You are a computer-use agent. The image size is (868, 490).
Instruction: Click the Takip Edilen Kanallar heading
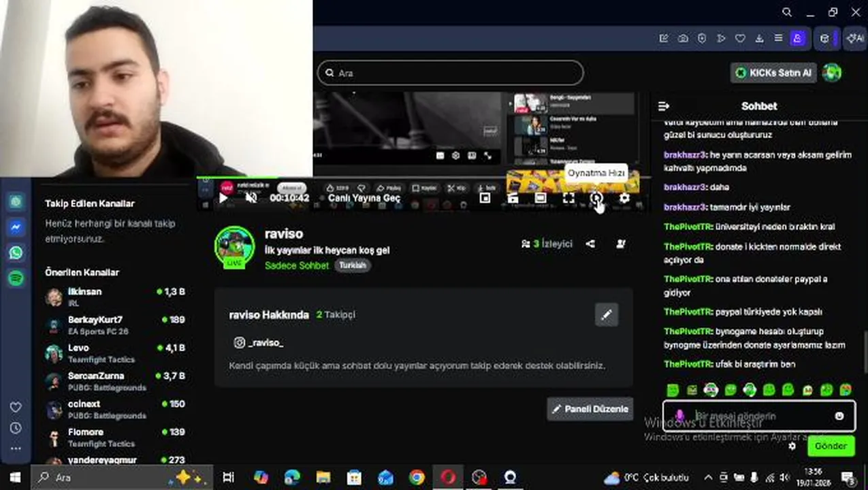point(89,203)
